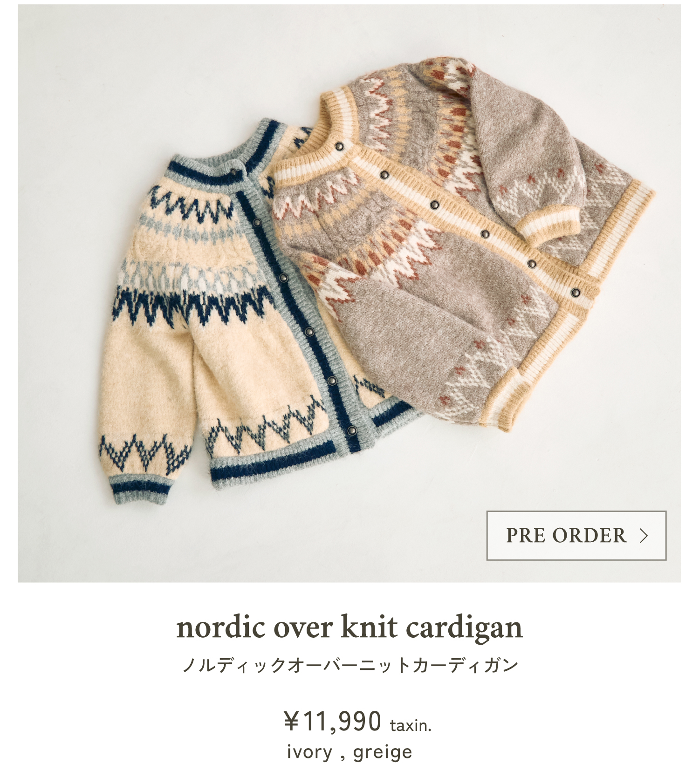Click top snap button on greige cardigan collar
Viewport: 699px width, 784px height.
click(x=339, y=146)
